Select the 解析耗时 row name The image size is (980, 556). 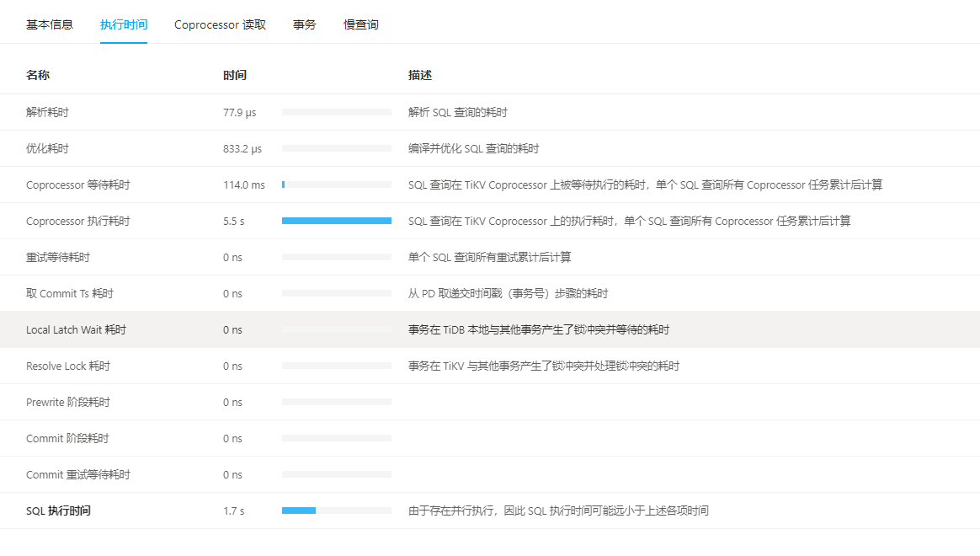click(x=47, y=112)
